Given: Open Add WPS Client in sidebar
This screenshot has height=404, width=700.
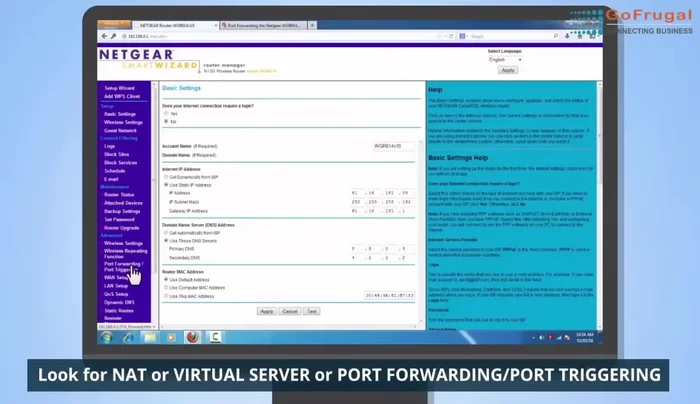Looking at the screenshot, I should coord(122,96).
